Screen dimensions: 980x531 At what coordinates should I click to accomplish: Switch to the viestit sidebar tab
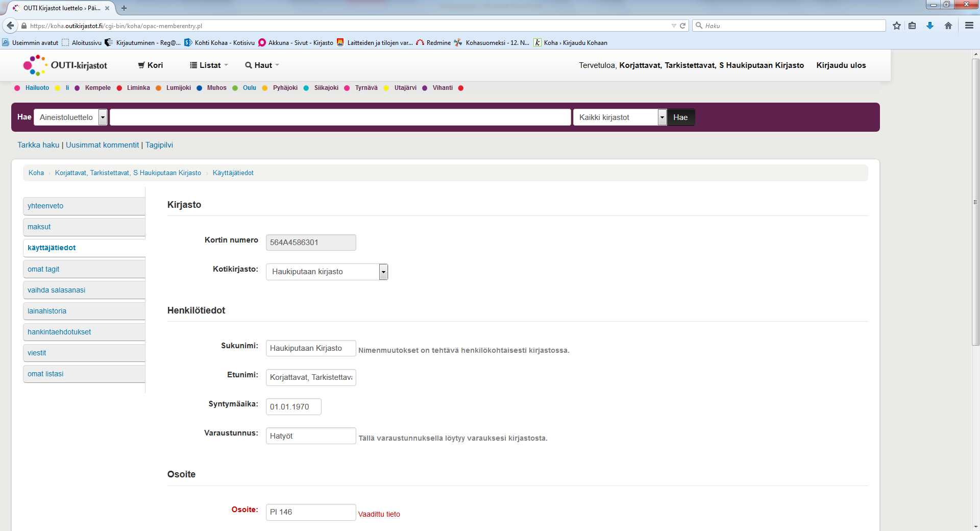[x=84, y=353]
